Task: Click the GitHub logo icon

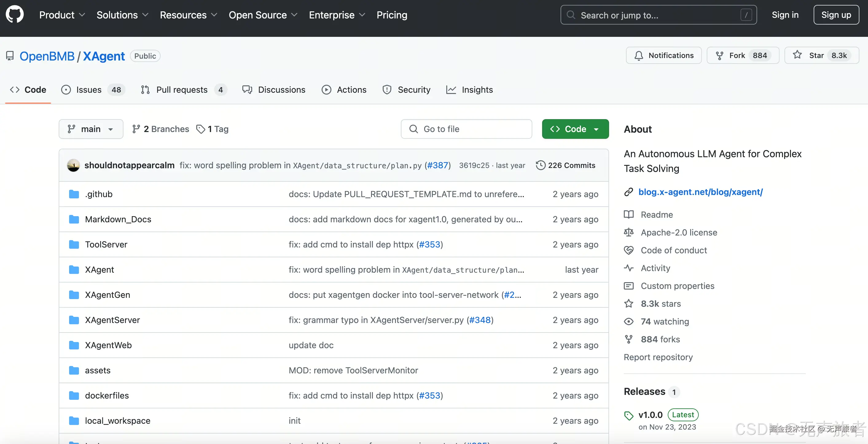Action: tap(14, 14)
